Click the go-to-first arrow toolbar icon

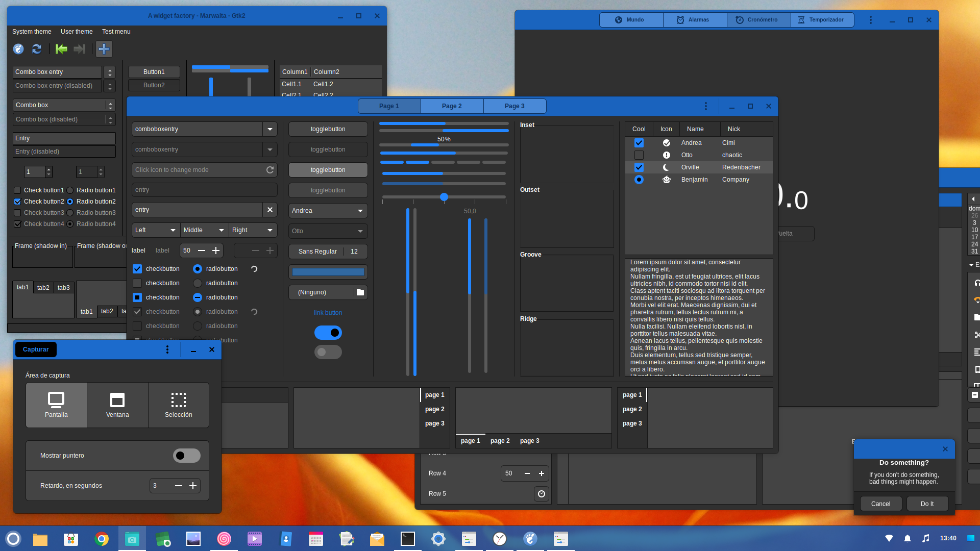(x=61, y=49)
